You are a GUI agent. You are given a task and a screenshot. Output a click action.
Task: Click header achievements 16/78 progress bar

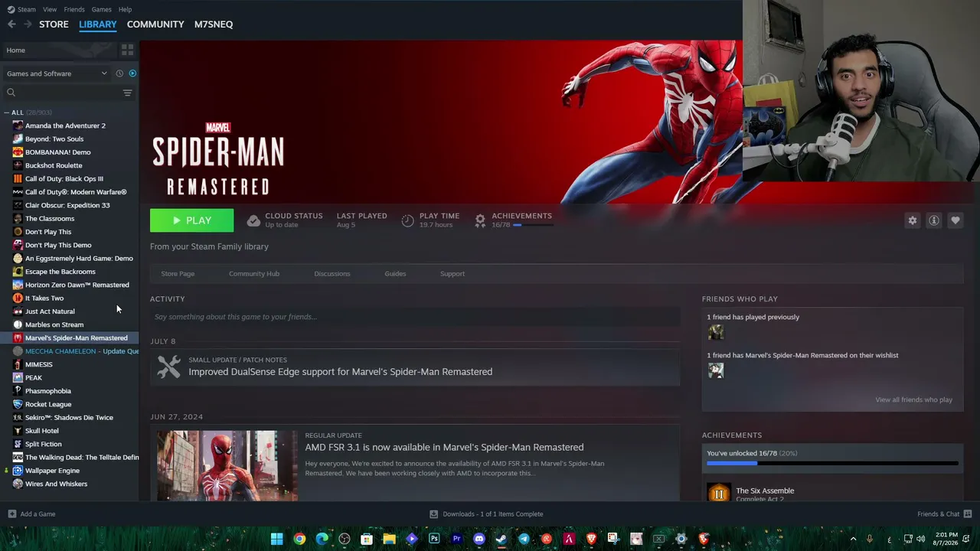pos(532,225)
